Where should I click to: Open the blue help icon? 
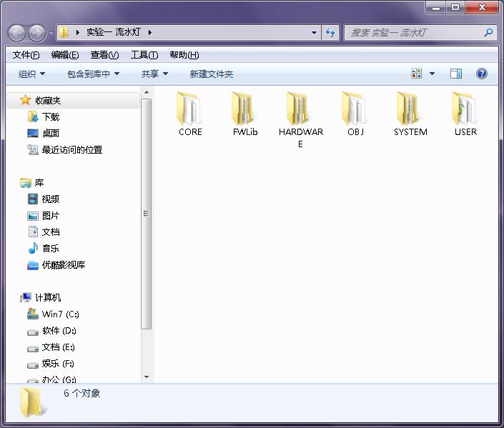(x=482, y=74)
